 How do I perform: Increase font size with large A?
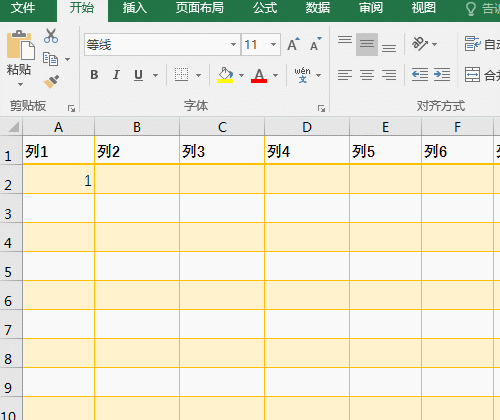coord(293,44)
